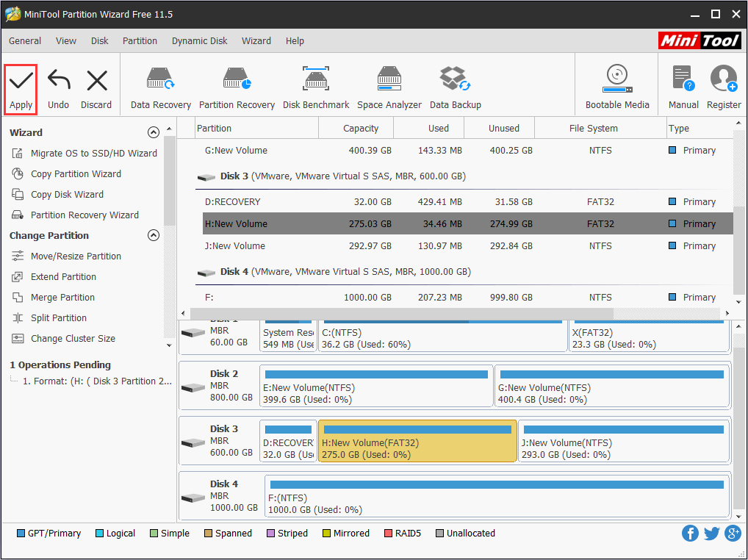Open the View menu
748x560 pixels.
[66, 41]
